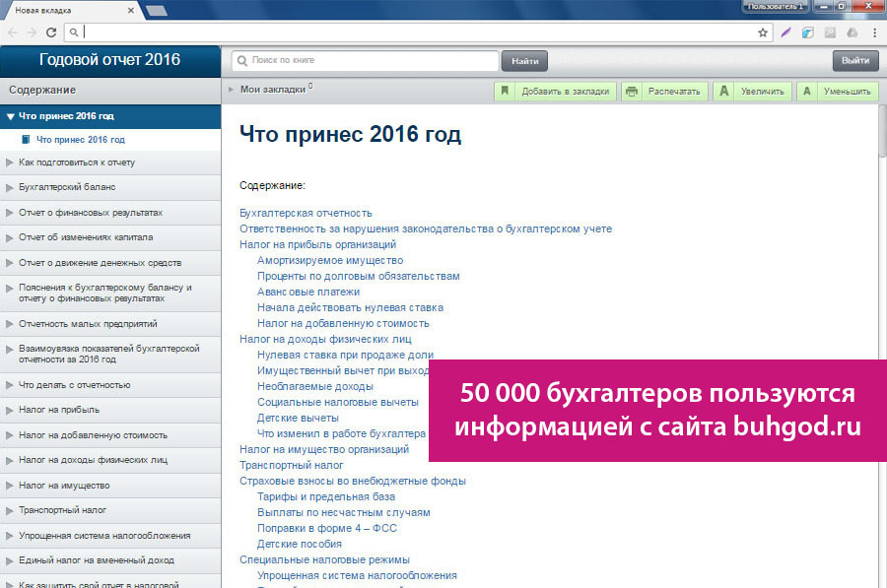Open Налог на добавленную стоимость content link
Image resolution: width=887 pixels, height=588 pixels.
(343, 324)
